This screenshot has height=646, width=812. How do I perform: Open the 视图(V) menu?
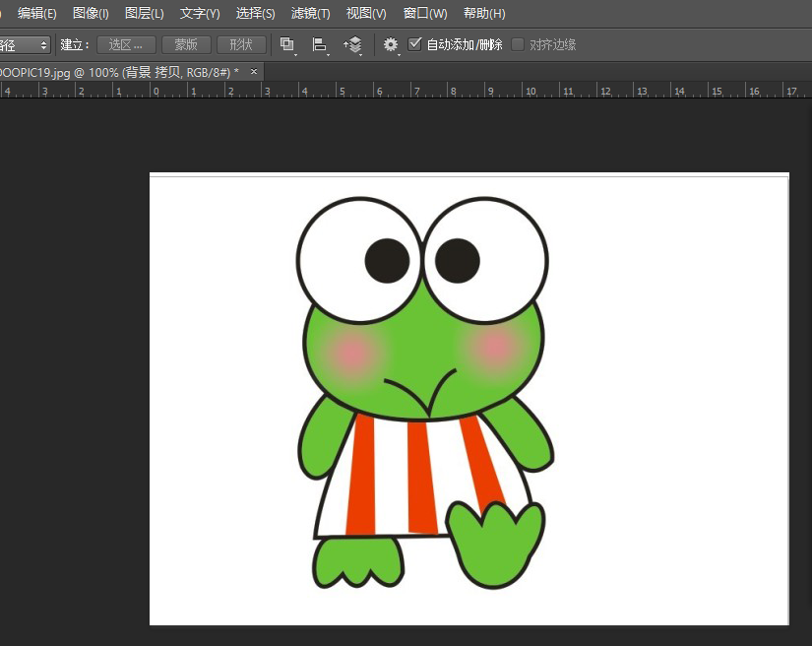click(366, 14)
